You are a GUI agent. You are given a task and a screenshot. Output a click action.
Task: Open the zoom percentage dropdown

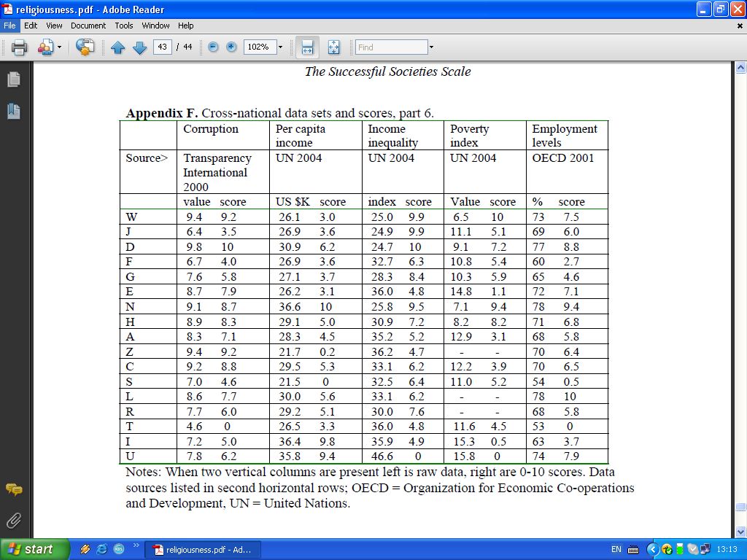280,47
